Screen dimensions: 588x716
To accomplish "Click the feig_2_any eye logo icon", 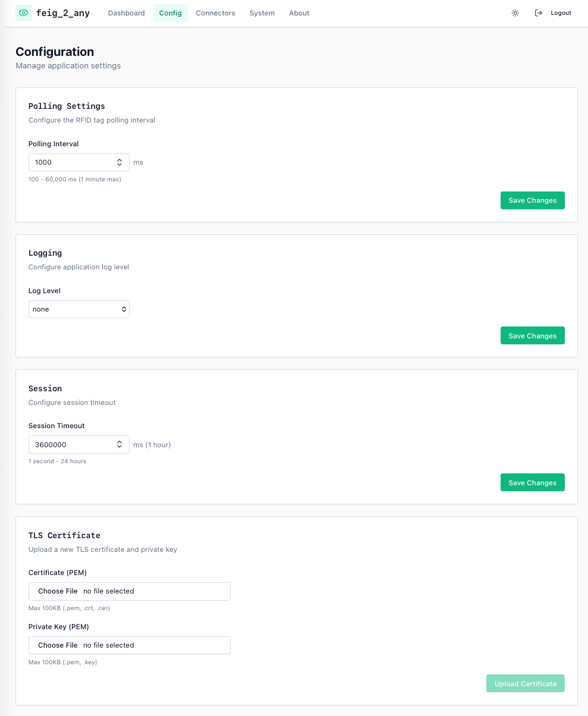I will (24, 12).
